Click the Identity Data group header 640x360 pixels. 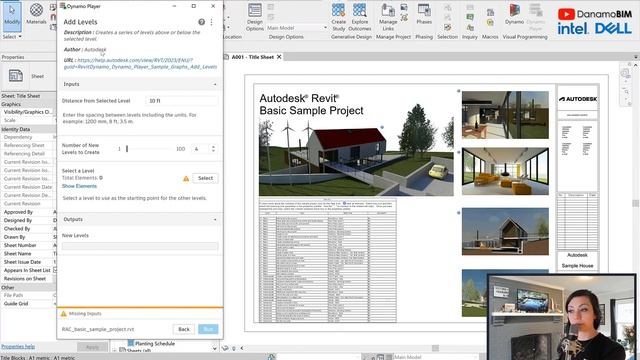28,129
